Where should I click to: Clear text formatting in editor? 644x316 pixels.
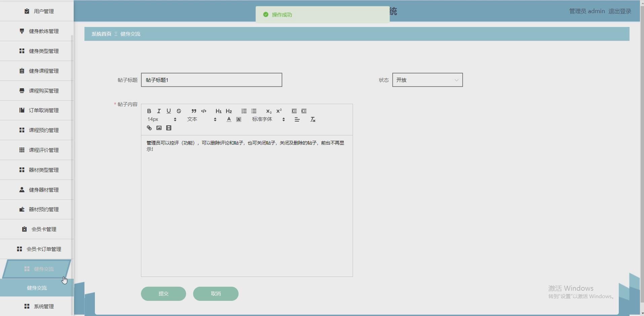[x=313, y=119]
